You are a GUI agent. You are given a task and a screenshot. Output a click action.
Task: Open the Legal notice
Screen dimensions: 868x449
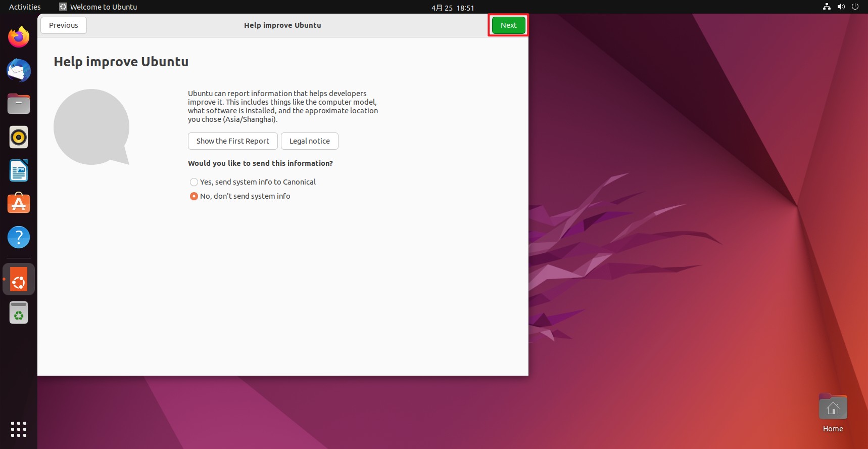(x=310, y=141)
